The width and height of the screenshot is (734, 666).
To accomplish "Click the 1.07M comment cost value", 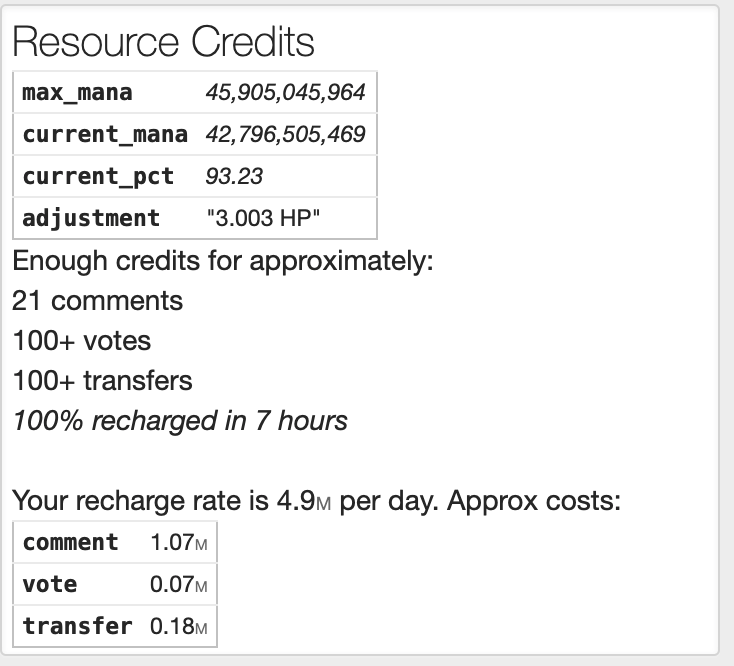I will point(178,542).
